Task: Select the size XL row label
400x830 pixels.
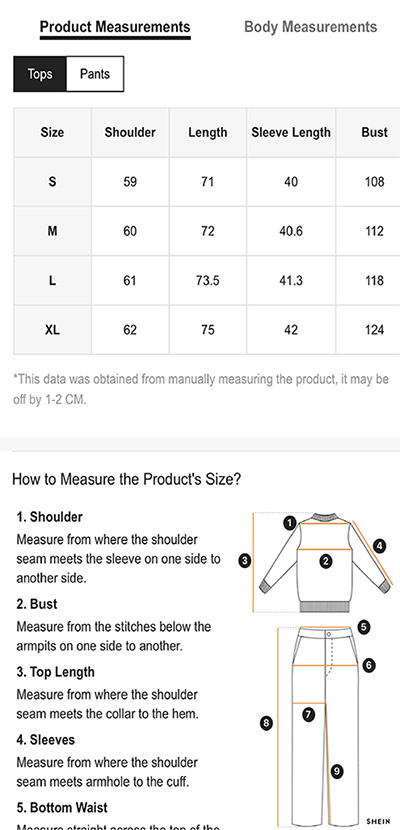Action: (x=52, y=330)
